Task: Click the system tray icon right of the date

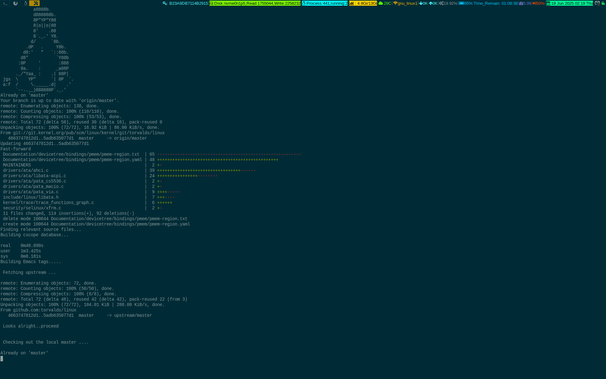Action: point(597,3)
